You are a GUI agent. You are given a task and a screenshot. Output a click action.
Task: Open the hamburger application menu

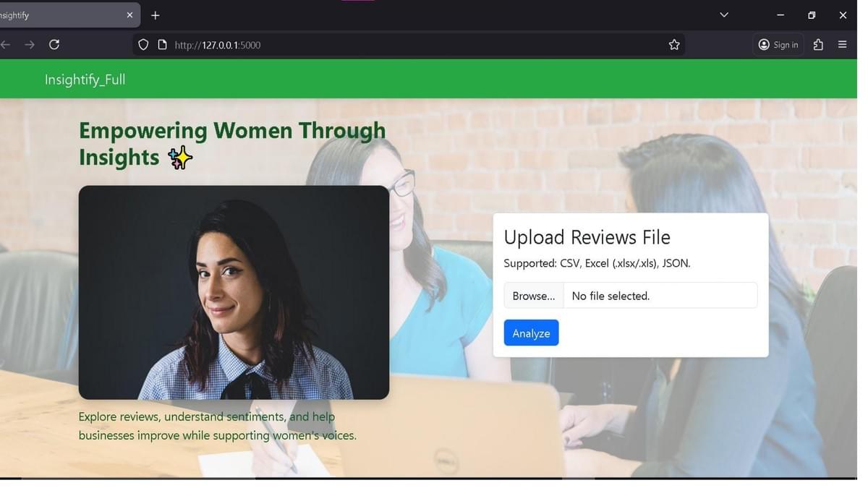coord(842,45)
